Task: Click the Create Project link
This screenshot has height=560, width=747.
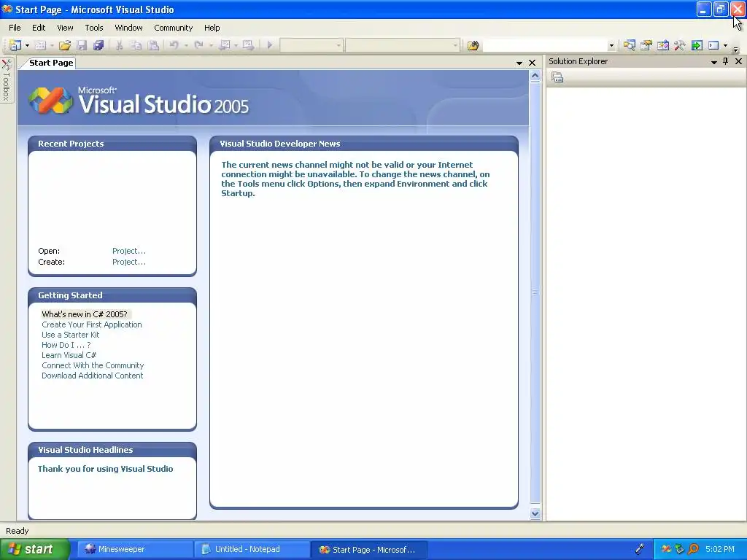Action: [x=129, y=262]
